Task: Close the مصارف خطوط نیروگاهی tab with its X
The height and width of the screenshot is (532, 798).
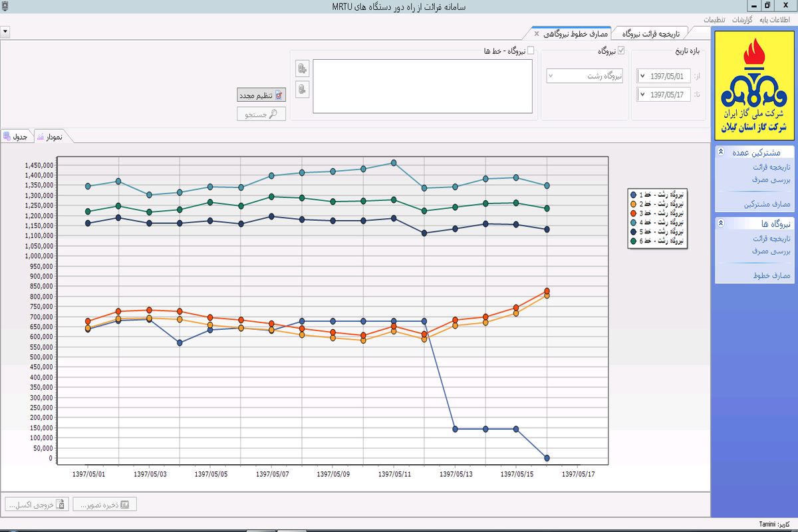Action: pyautogui.click(x=537, y=33)
